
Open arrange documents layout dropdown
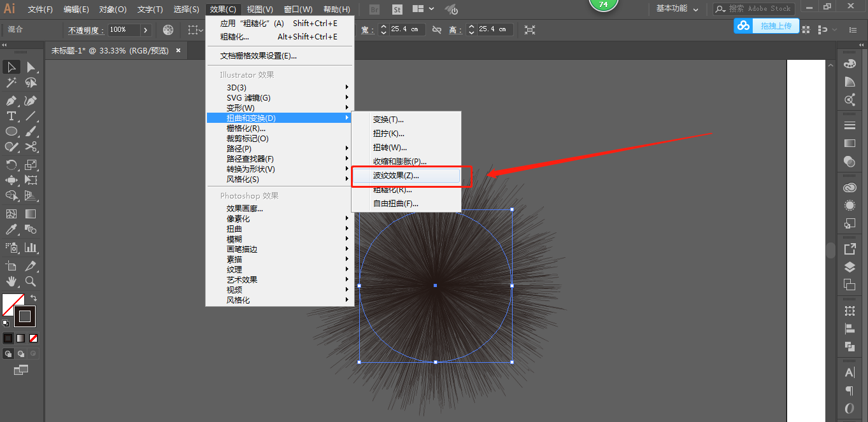point(423,9)
